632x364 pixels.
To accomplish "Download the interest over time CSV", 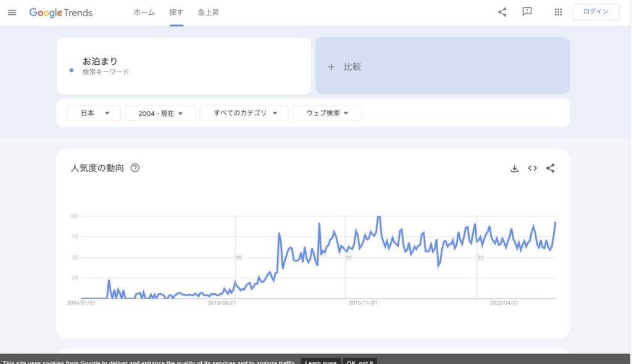I will coord(515,168).
